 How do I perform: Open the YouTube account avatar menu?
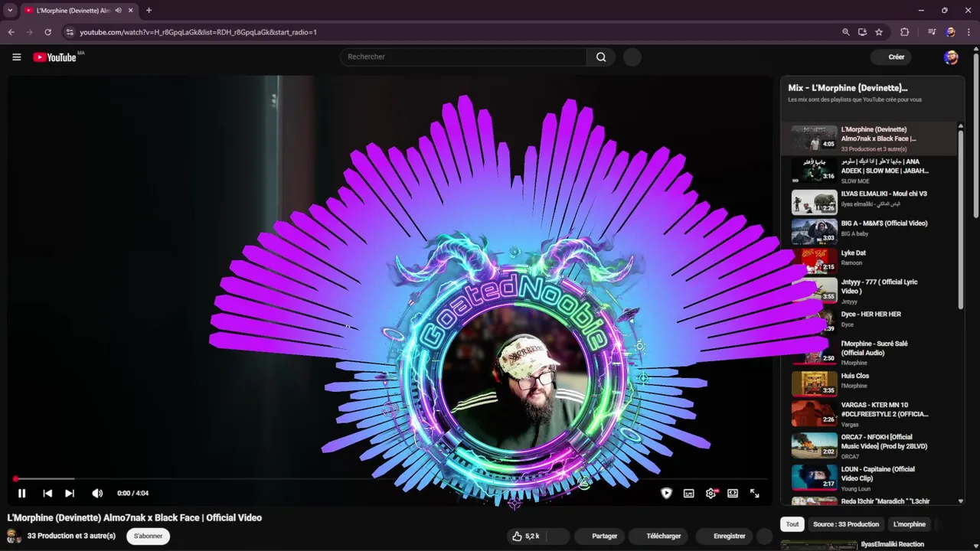[x=951, y=57]
